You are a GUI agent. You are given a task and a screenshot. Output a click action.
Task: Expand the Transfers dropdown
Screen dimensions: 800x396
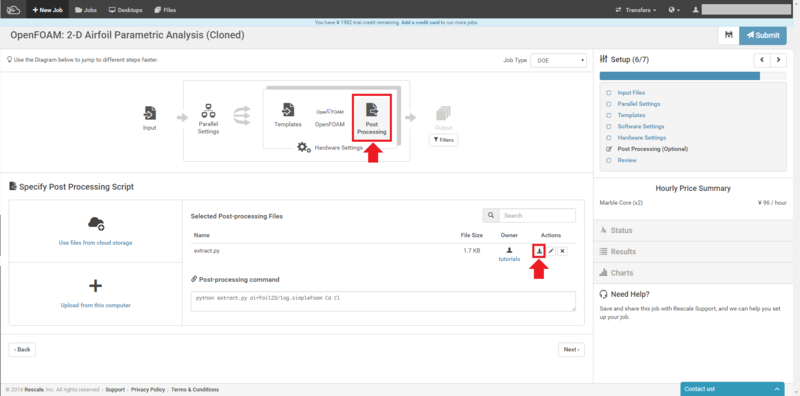coord(636,10)
